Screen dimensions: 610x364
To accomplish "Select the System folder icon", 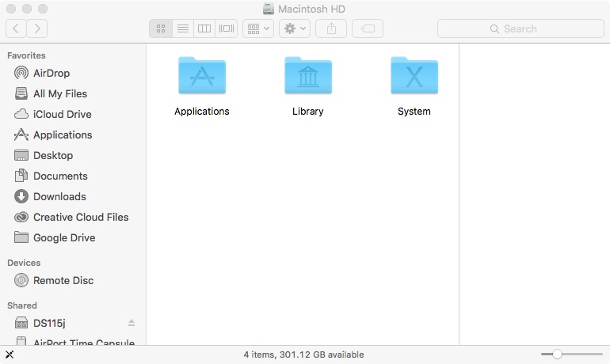I will 414,75.
